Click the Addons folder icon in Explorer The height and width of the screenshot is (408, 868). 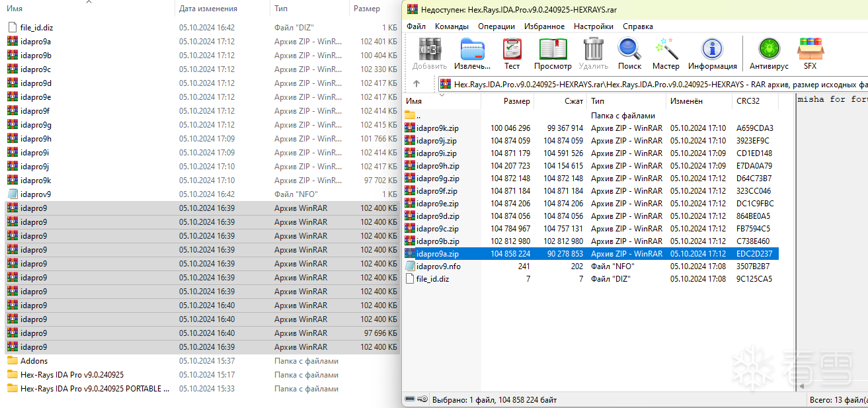click(x=13, y=361)
